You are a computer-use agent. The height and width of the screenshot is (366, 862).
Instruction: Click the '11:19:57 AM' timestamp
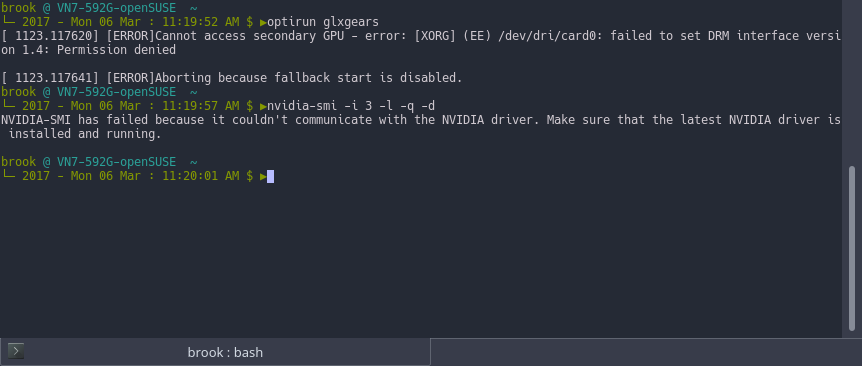point(201,106)
